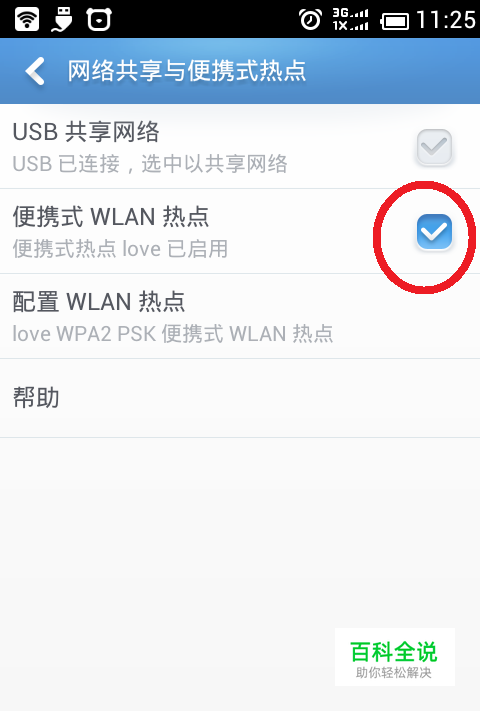This screenshot has width=480, height=711.
Task: Select the USB 共享网络 row title
Action: pyautogui.click(x=86, y=132)
